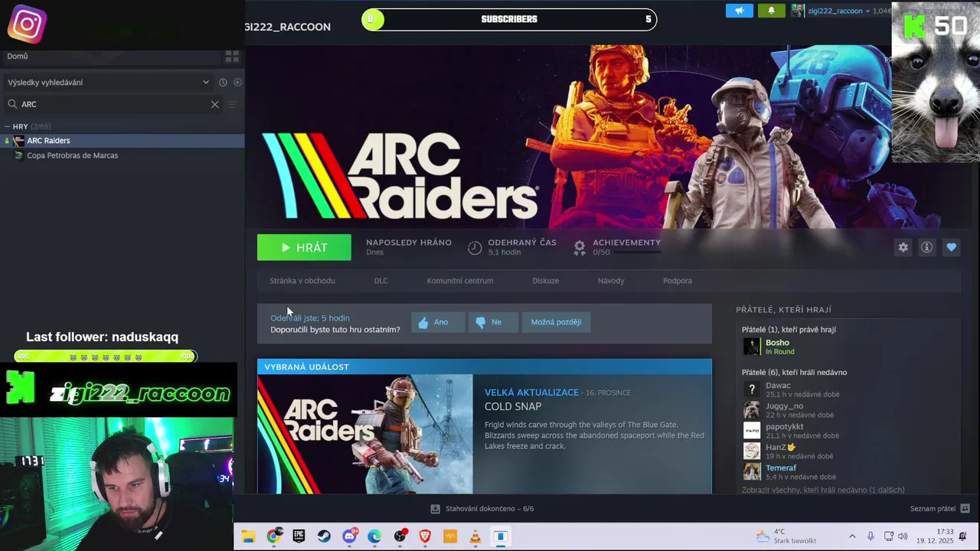
Task: Open Steam announcements megaphone button
Action: tap(740, 11)
